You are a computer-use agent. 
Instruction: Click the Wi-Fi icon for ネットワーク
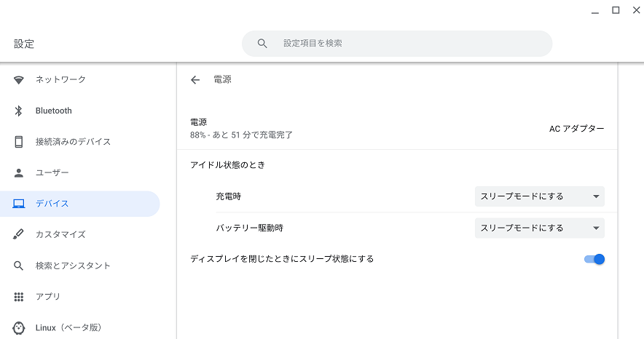click(18, 79)
